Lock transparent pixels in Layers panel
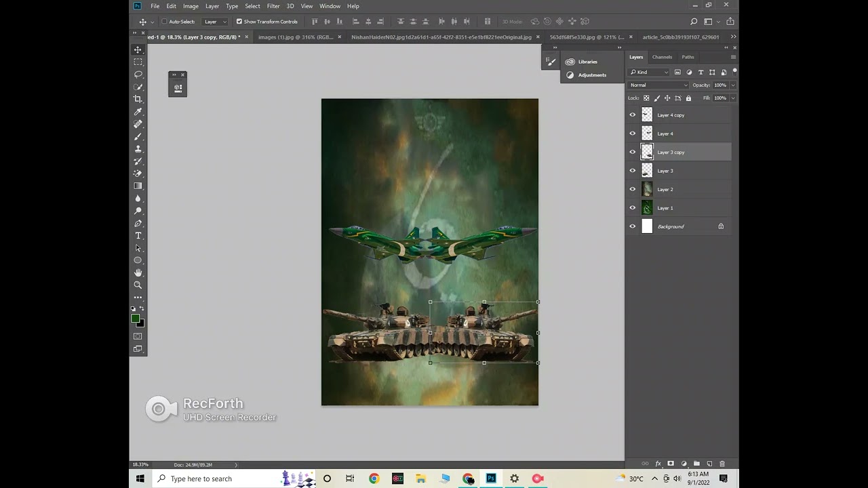Image resolution: width=868 pixels, height=488 pixels. pos(646,98)
